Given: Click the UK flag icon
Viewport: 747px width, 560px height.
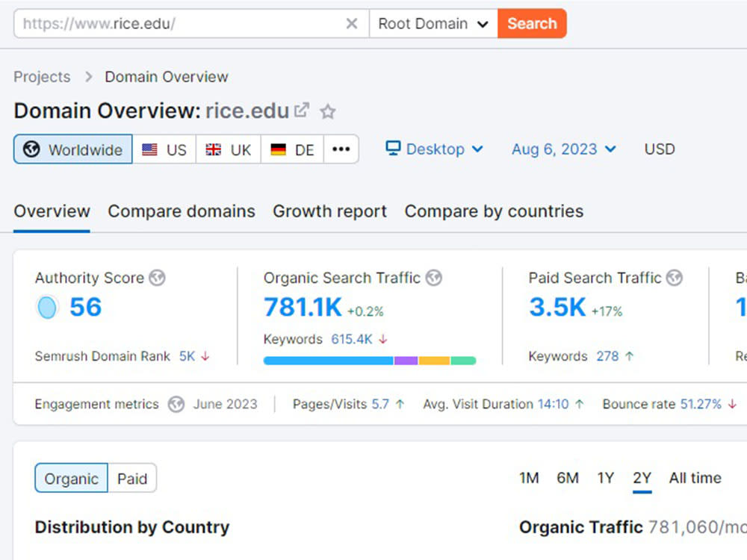Looking at the screenshot, I should [214, 149].
